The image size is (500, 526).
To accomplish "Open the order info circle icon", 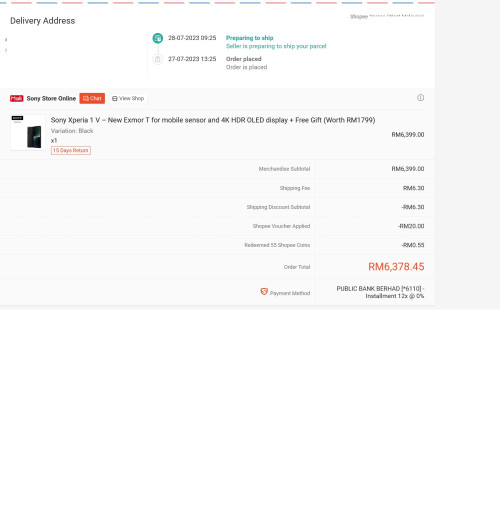I will pyautogui.click(x=420, y=98).
